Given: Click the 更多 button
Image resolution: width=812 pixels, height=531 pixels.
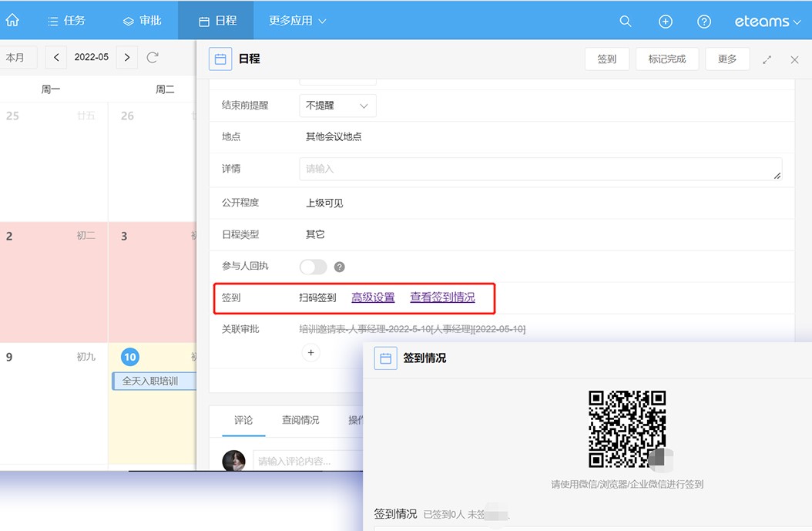Looking at the screenshot, I should (x=727, y=59).
